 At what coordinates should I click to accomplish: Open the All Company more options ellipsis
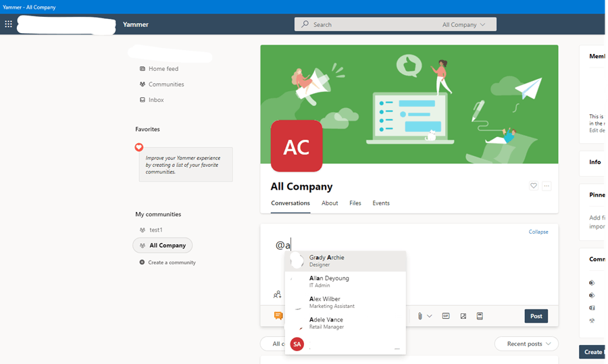click(x=547, y=186)
